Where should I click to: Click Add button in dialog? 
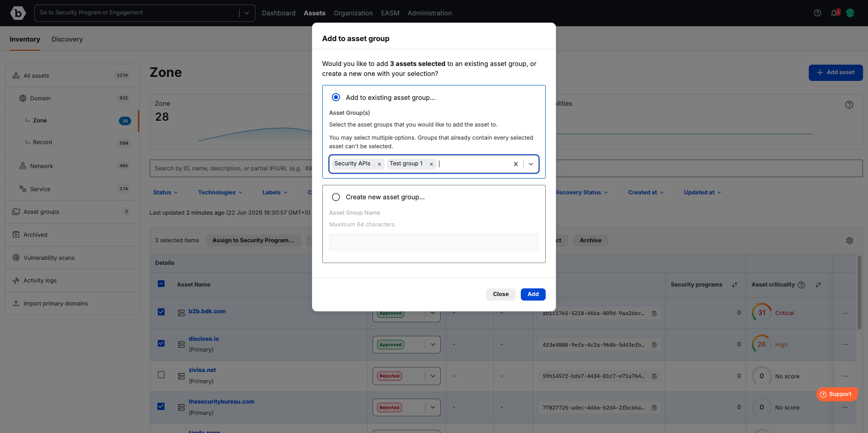coord(533,294)
